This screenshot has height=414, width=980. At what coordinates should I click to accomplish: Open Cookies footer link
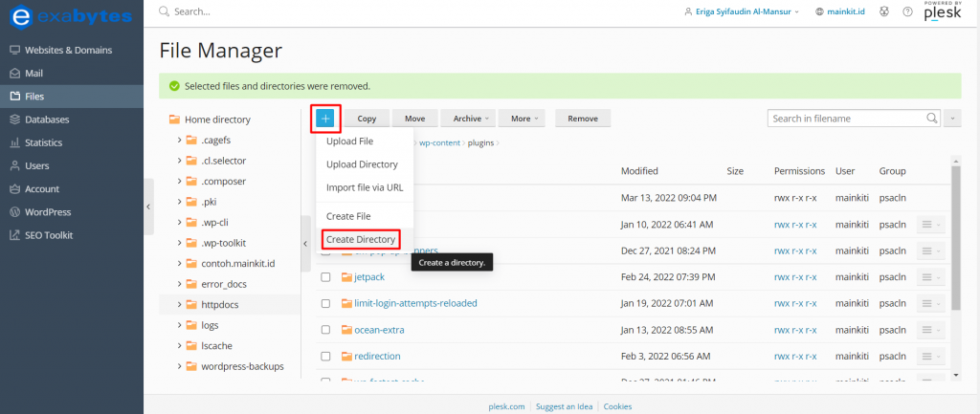pos(617,406)
